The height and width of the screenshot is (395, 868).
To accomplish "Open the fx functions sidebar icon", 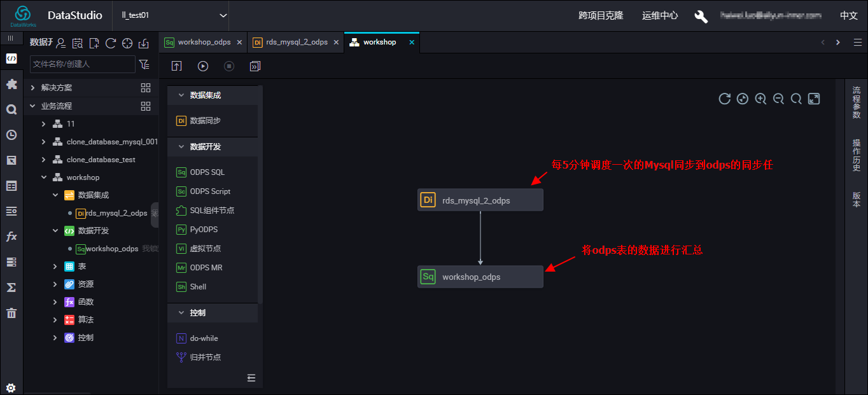I will [x=11, y=237].
